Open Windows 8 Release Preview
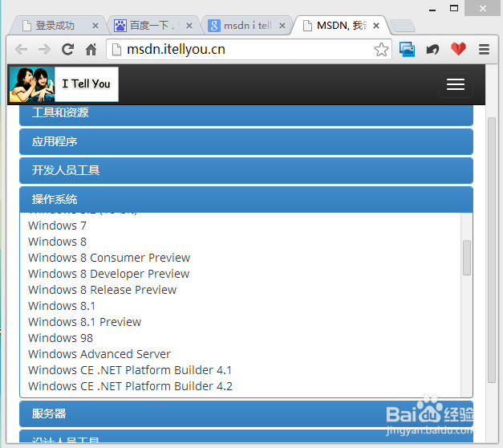This screenshot has height=448, width=503. point(103,290)
